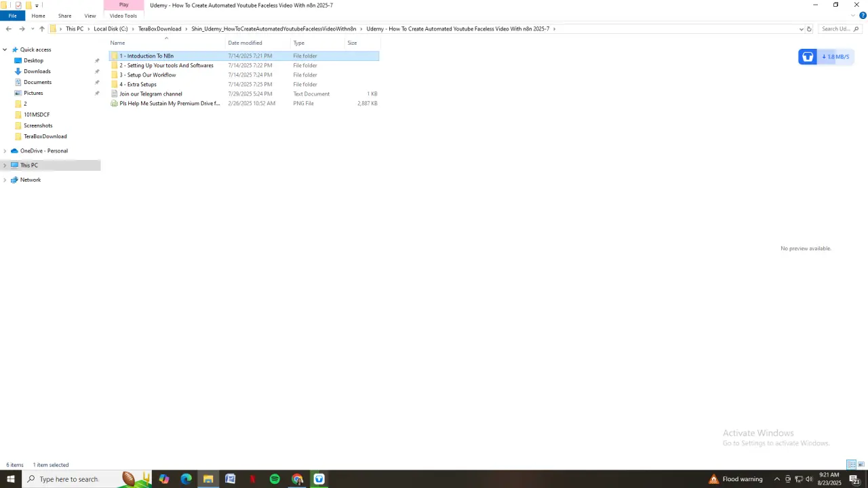
Task: Open the address bar history dropdown
Action: coord(801,29)
